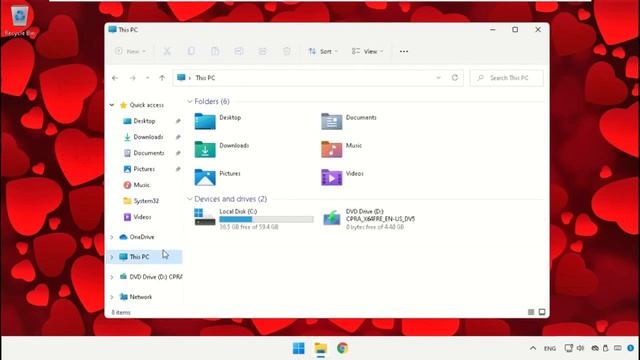The height and width of the screenshot is (360, 640).
Task: Switch to details view layout button
Action: pos(531,312)
